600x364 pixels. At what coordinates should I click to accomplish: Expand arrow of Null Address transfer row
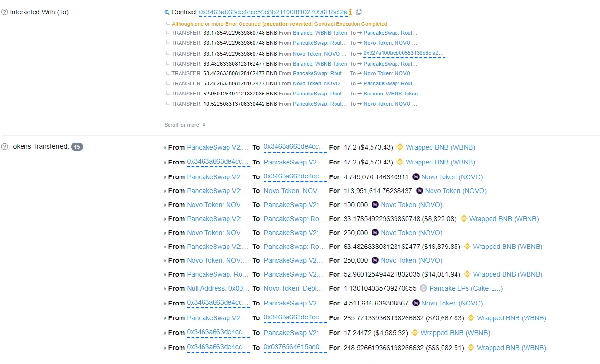coord(166,289)
